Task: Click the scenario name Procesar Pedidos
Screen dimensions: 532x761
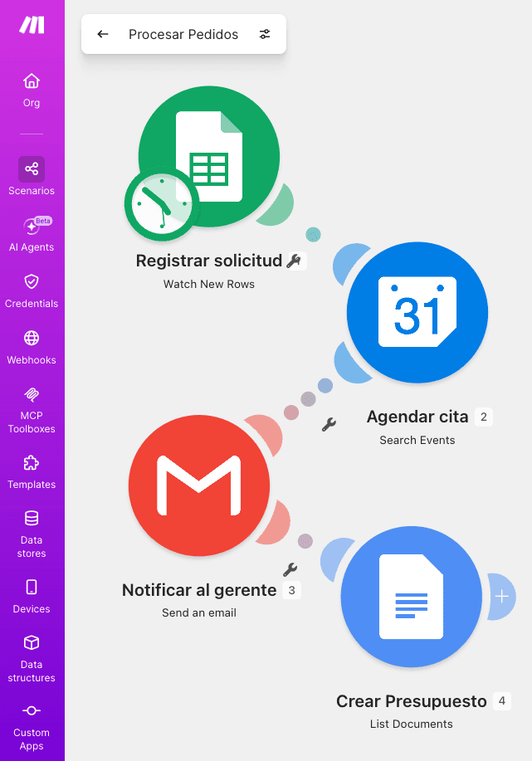Action: (183, 35)
